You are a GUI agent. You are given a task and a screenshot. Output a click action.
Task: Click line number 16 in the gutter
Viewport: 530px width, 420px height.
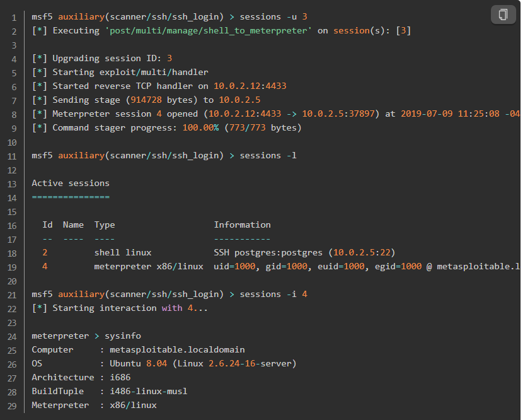click(x=12, y=226)
